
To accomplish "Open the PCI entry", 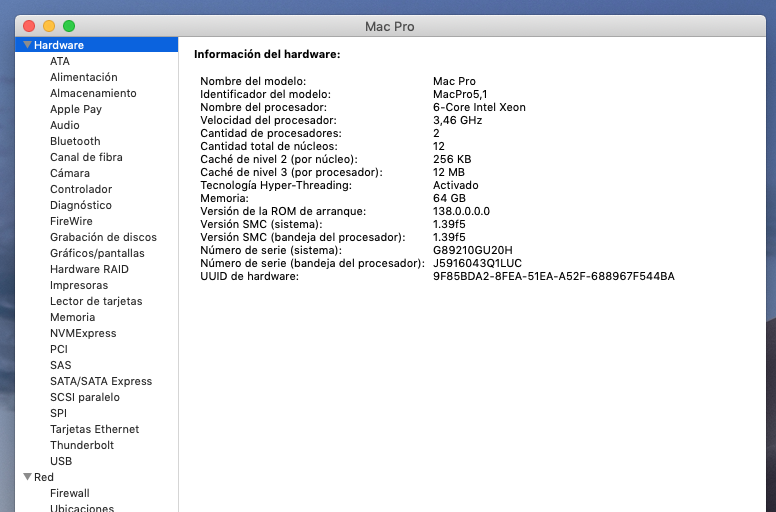I will pyautogui.click(x=59, y=349).
